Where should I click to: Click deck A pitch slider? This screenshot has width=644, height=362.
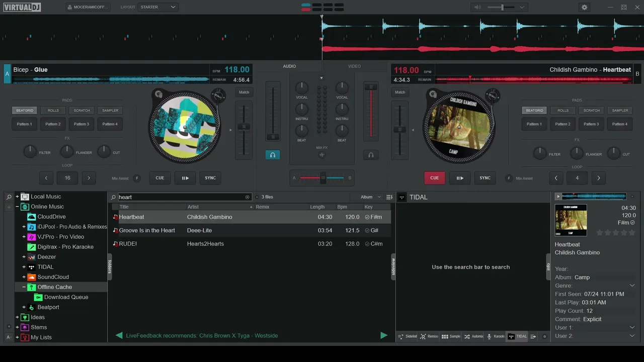point(244,130)
